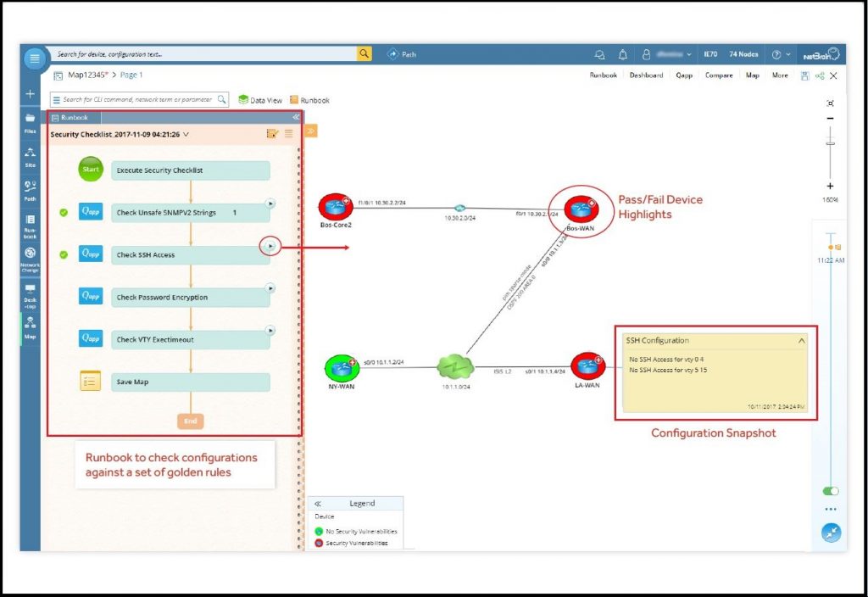Open the runbook list options icon
Image resolution: width=868 pixels, height=597 pixels.
[288, 133]
